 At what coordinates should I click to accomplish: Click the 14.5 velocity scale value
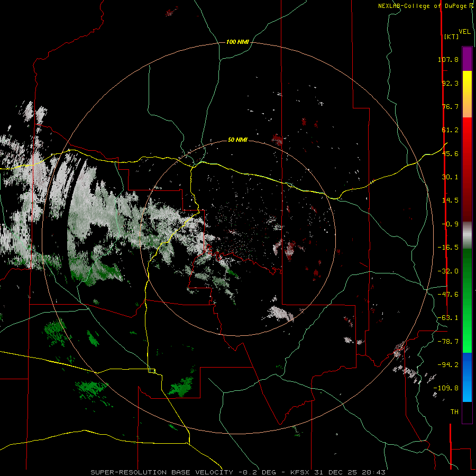[x=450, y=200]
